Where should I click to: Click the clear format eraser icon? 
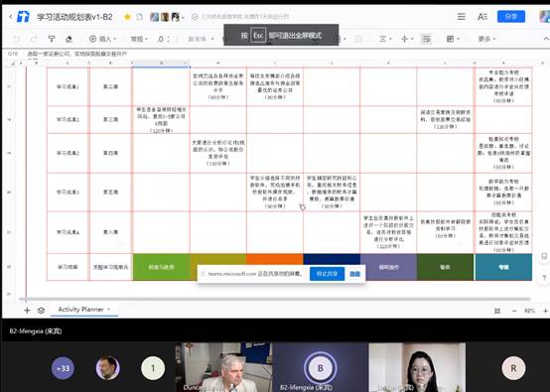(x=69, y=39)
